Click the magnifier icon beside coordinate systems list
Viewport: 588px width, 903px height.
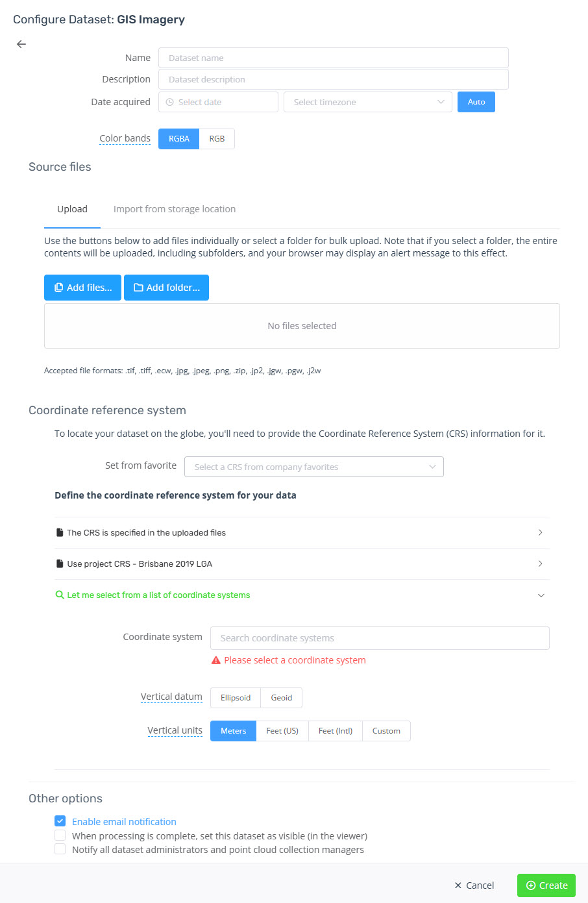click(60, 595)
